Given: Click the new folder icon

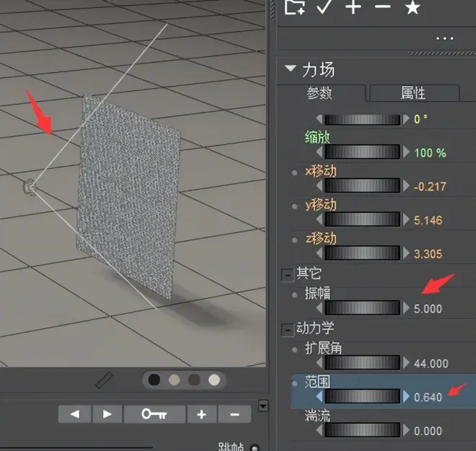Looking at the screenshot, I should point(294,7).
